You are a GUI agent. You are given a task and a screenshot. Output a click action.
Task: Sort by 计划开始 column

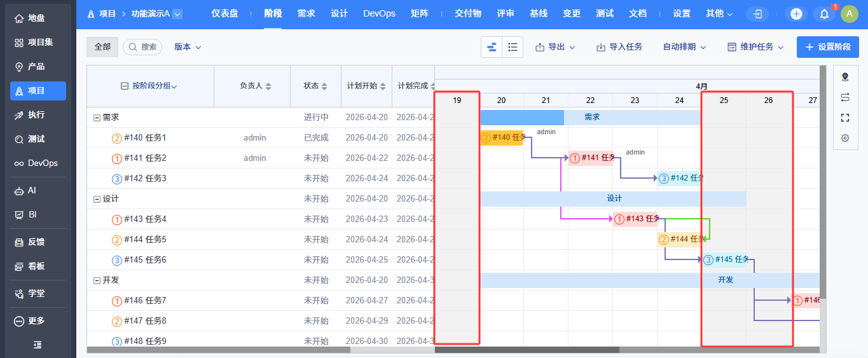tap(366, 86)
